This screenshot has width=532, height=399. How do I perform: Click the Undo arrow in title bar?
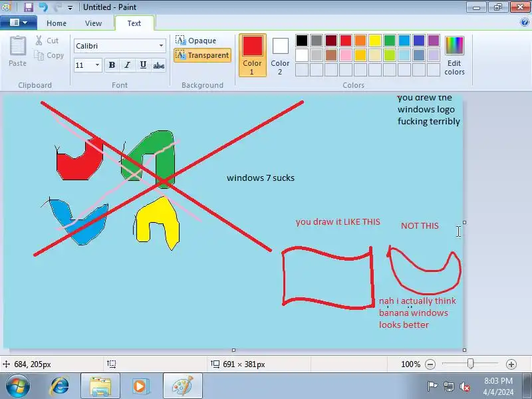click(43, 7)
